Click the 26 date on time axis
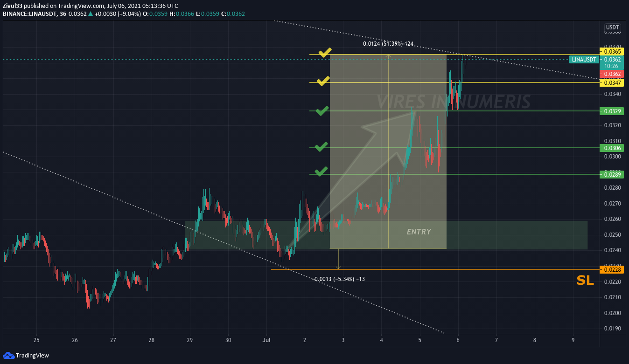Screen dimensions: 629x364 coord(75,340)
